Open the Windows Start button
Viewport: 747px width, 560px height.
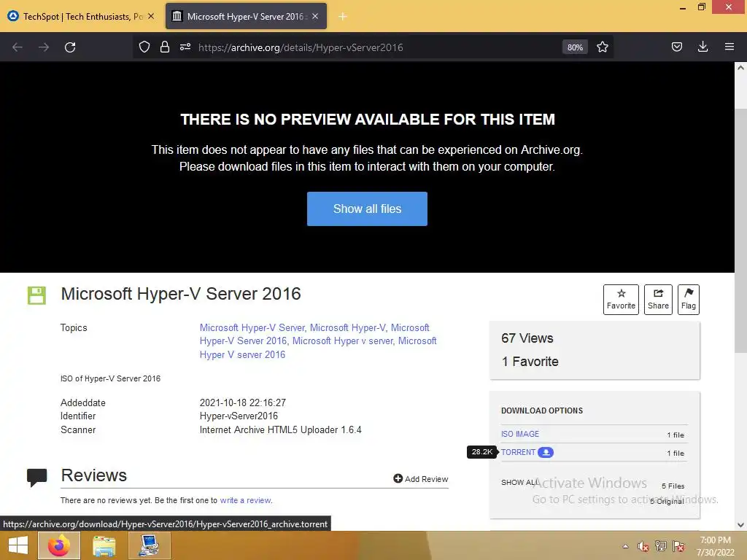tap(18, 545)
